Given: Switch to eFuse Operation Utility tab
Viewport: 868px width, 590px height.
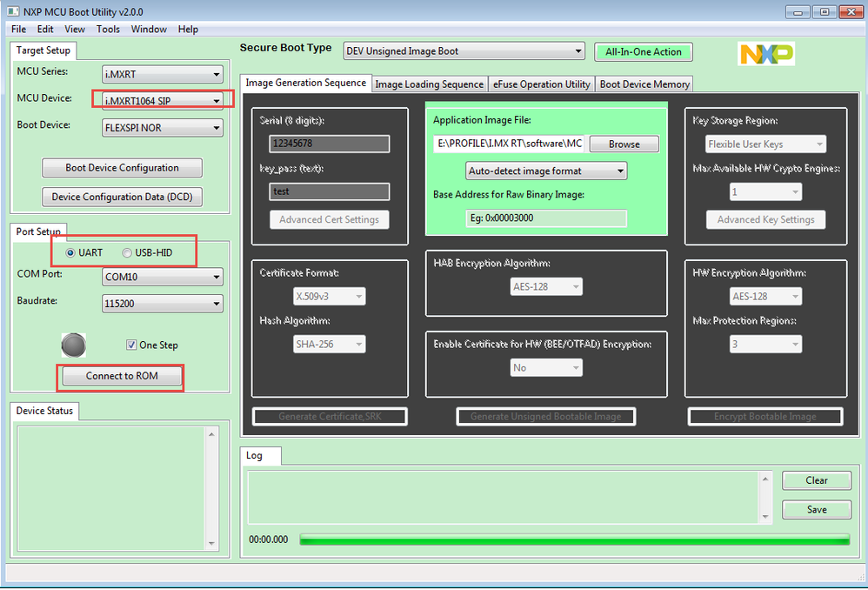Looking at the screenshot, I should (541, 84).
